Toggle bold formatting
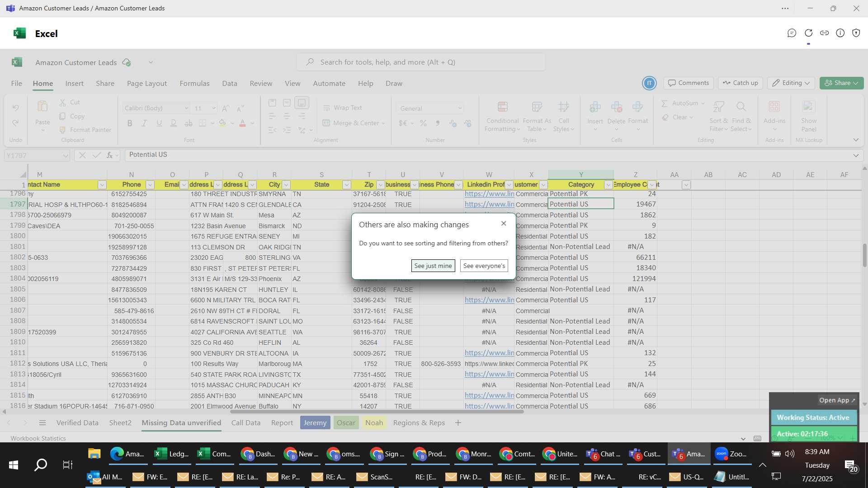The width and height of the screenshot is (868, 488). (x=130, y=123)
